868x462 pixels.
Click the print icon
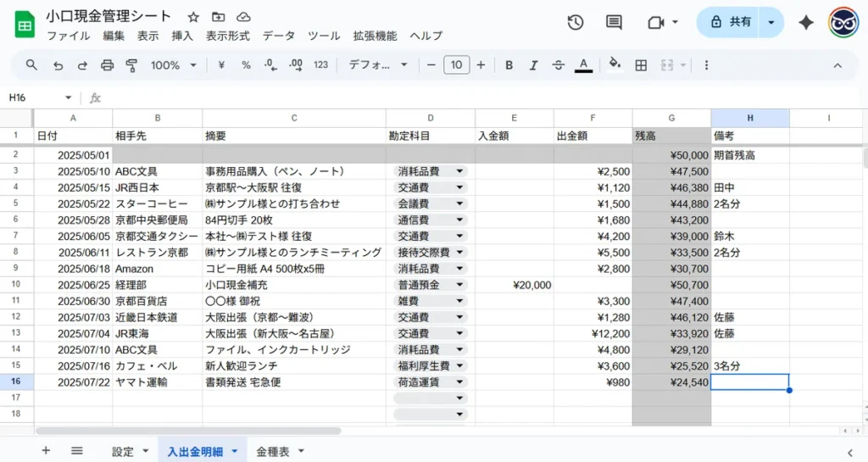coord(107,65)
